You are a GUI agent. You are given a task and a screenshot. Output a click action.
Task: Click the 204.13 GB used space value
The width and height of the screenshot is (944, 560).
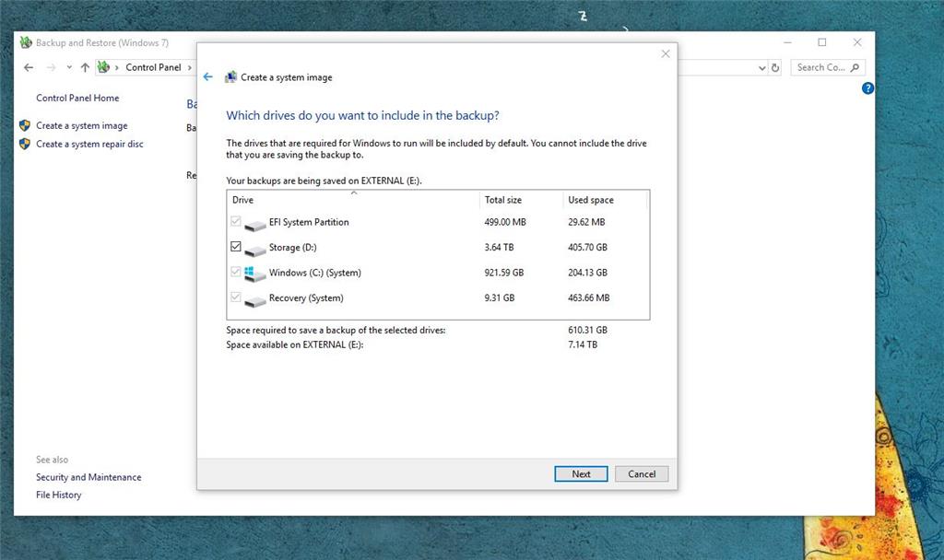tap(587, 273)
